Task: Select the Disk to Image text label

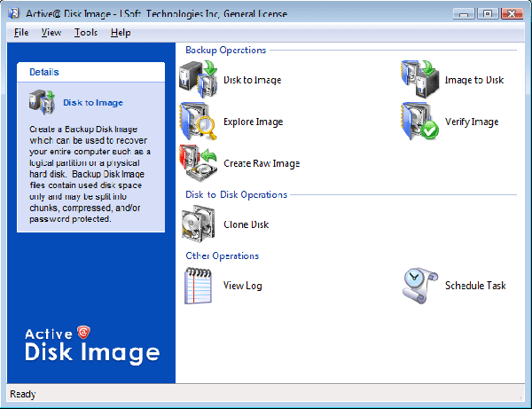Action: click(252, 80)
